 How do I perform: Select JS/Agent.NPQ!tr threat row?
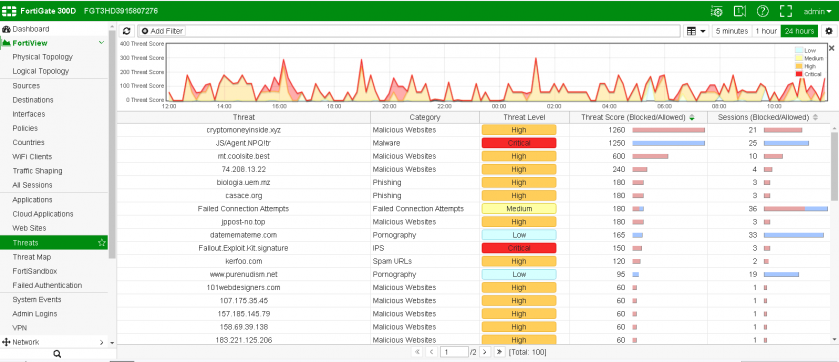click(473, 143)
